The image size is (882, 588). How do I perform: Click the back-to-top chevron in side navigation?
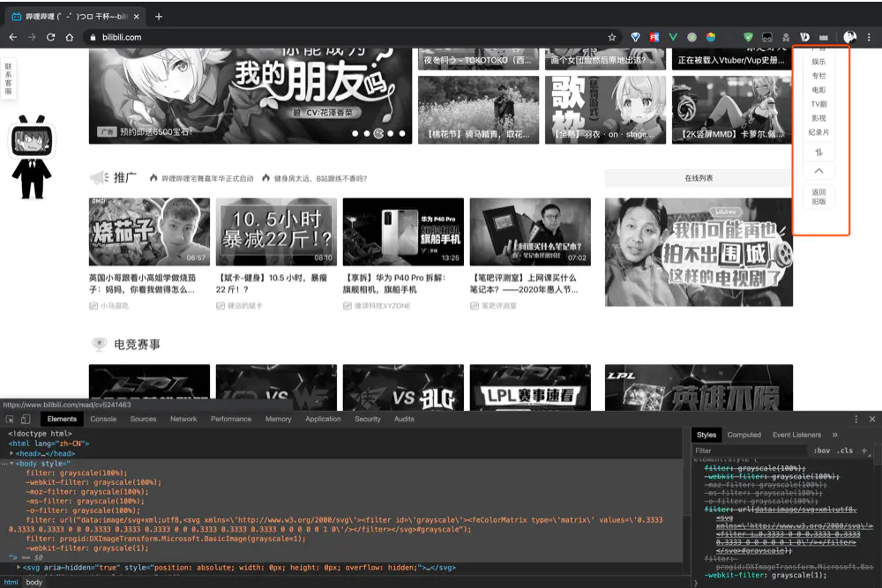point(818,171)
